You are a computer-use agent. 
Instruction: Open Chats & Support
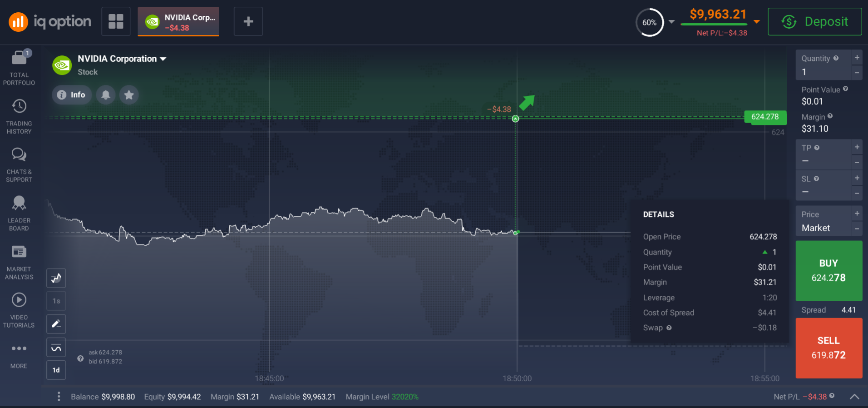[x=19, y=165]
